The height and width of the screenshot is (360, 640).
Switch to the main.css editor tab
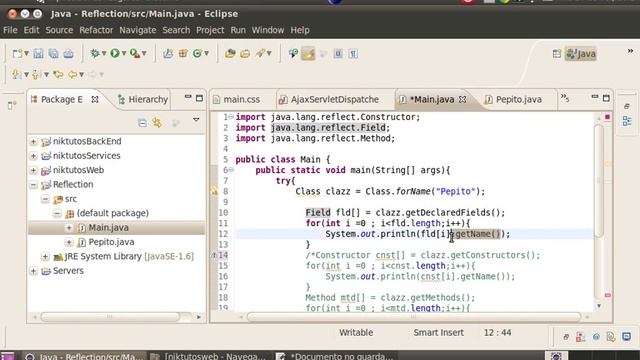coord(242,100)
